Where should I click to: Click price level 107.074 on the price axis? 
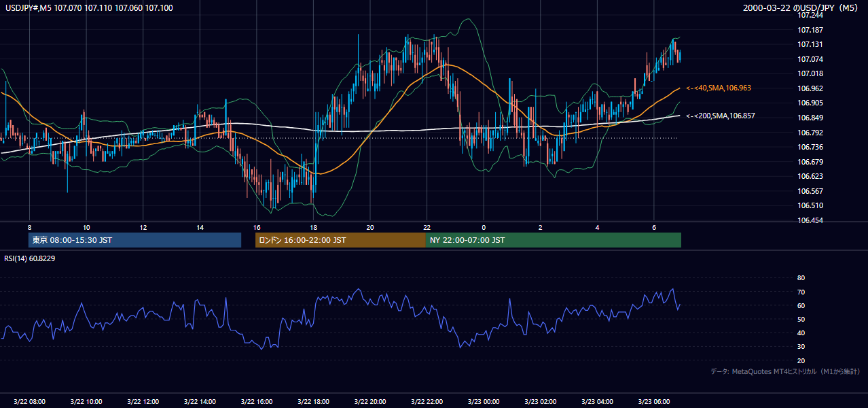[810, 59]
